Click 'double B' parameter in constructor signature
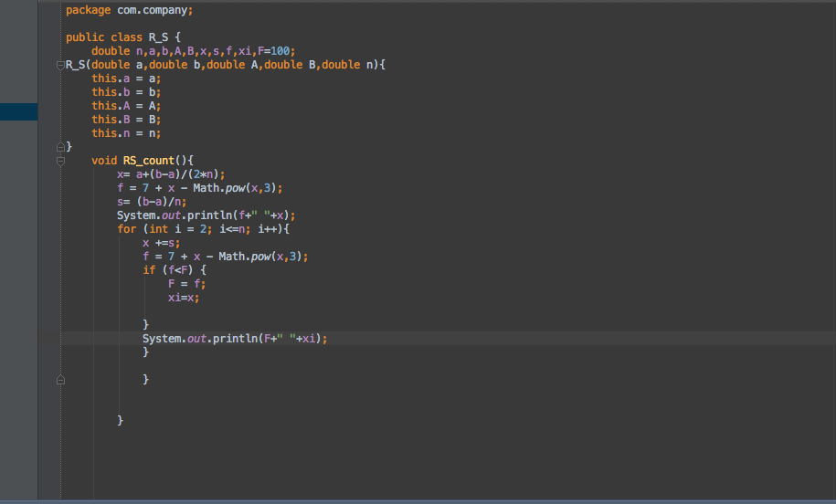The image size is (836, 504). tap(290, 65)
